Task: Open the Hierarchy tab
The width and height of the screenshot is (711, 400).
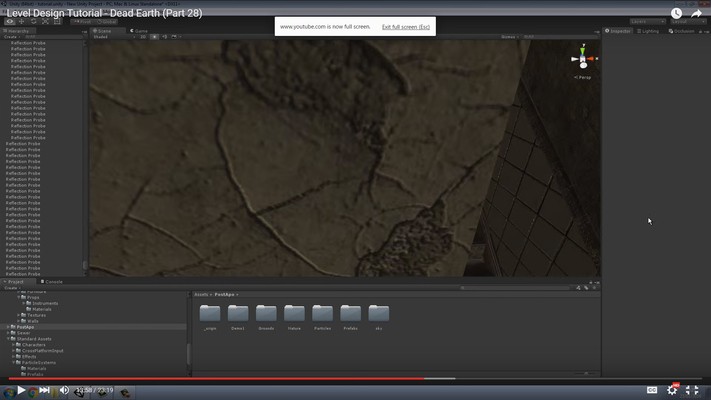Action: (x=16, y=31)
